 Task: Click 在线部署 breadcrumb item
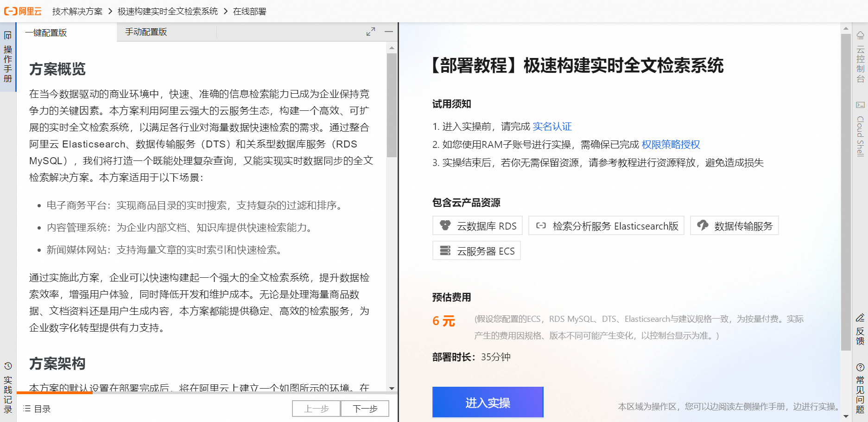coord(250,11)
